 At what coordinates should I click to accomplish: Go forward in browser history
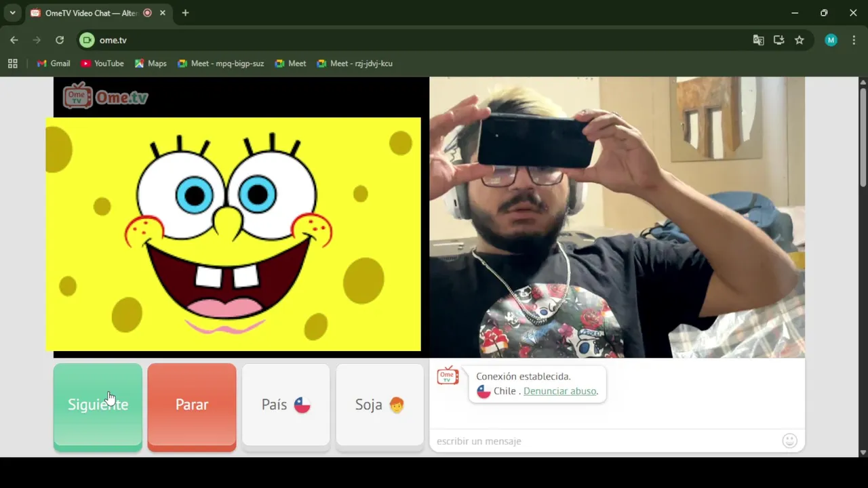click(37, 40)
